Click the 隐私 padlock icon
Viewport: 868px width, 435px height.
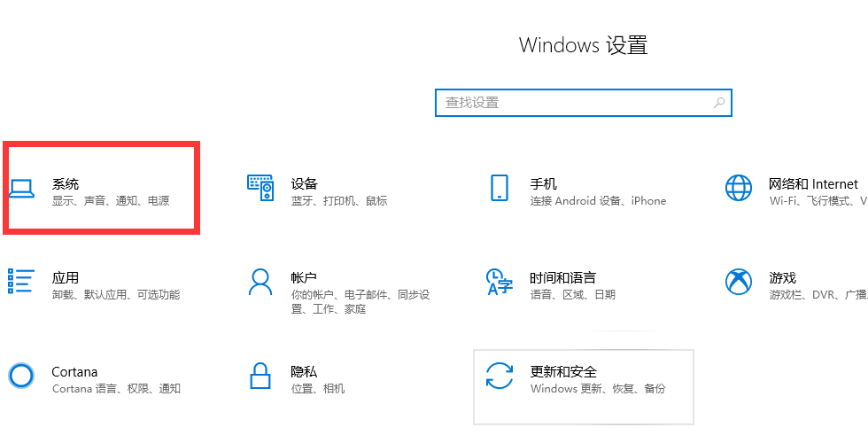(x=260, y=376)
